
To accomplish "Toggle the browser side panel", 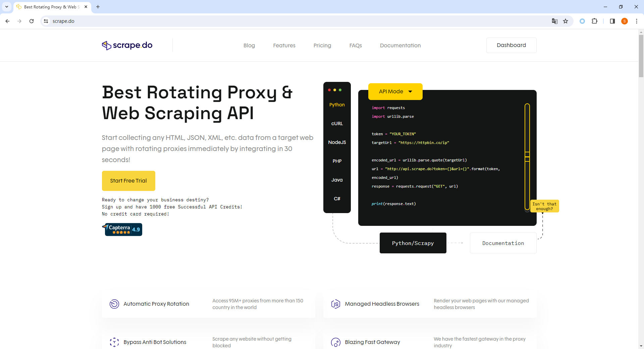I will click(x=612, y=21).
